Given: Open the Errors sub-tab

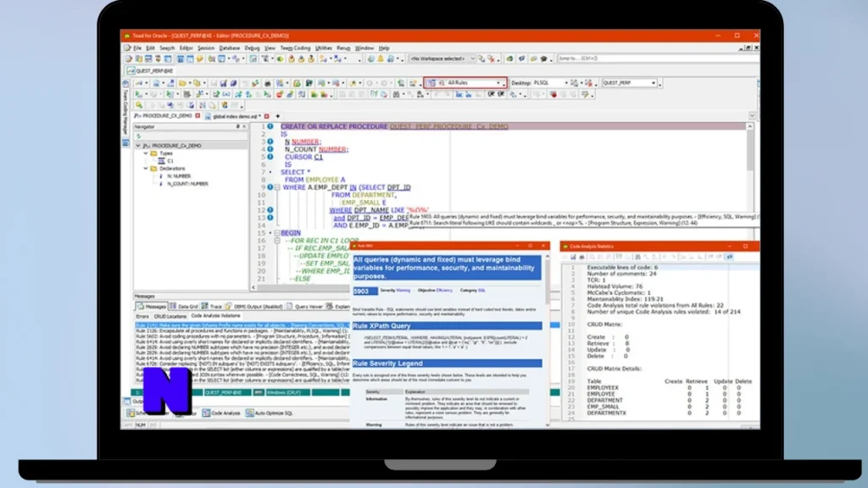Looking at the screenshot, I should pyautogui.click(x=142, y=316).
